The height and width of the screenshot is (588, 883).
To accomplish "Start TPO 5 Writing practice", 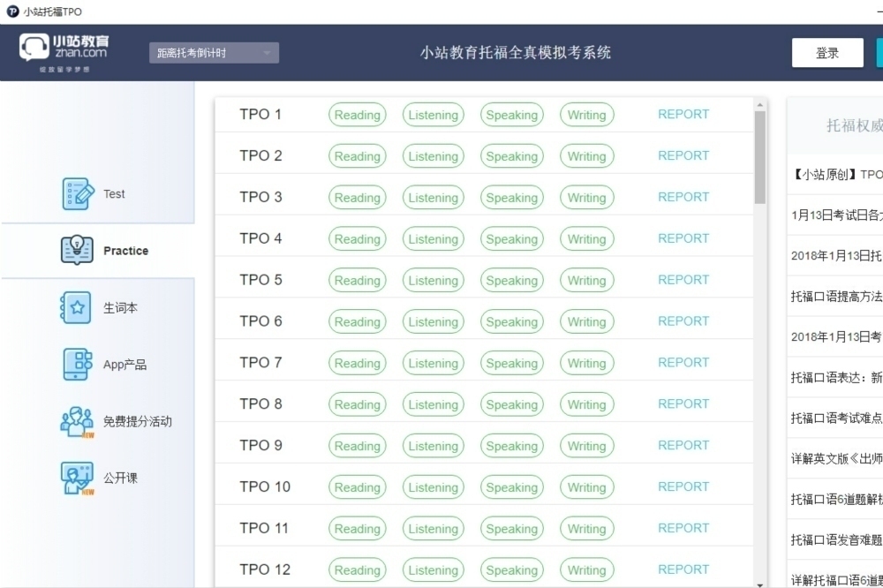I will 587,281.
